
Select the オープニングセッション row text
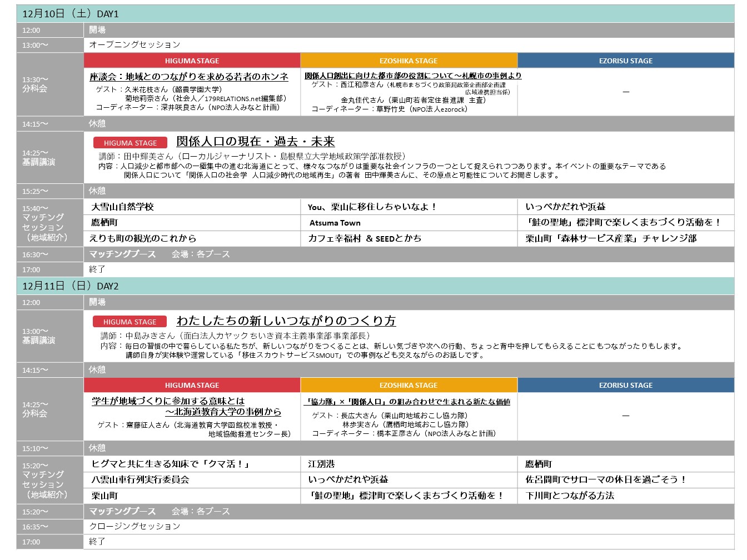pyautogui.click(x=135, y=44)
